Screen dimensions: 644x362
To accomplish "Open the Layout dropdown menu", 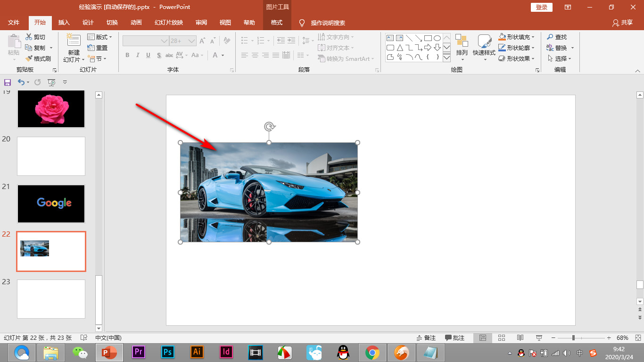I will 100,37.
